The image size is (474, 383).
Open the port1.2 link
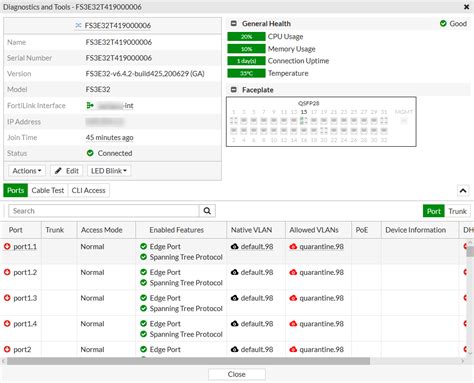tap(25, 272)
